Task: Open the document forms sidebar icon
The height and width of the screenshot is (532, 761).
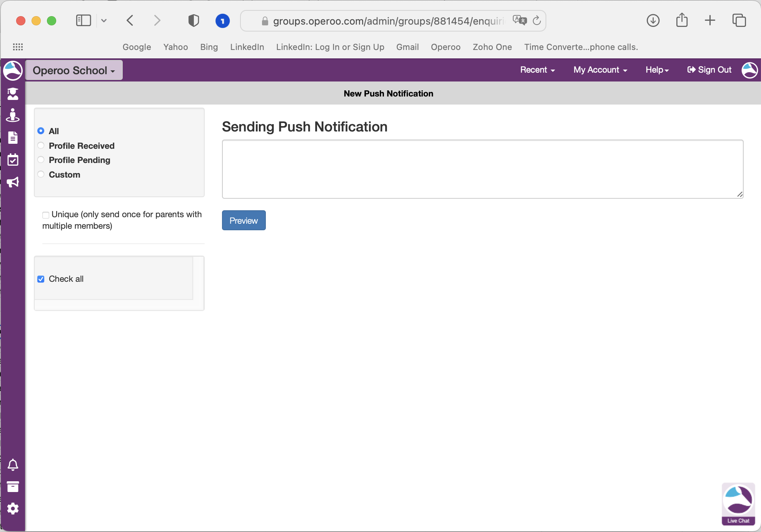Action: (13, 137)
